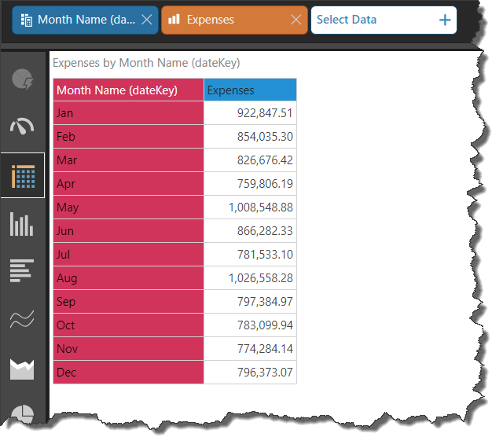
Task: Switch to column chart visualization
Action: click(x=23, y=224)
